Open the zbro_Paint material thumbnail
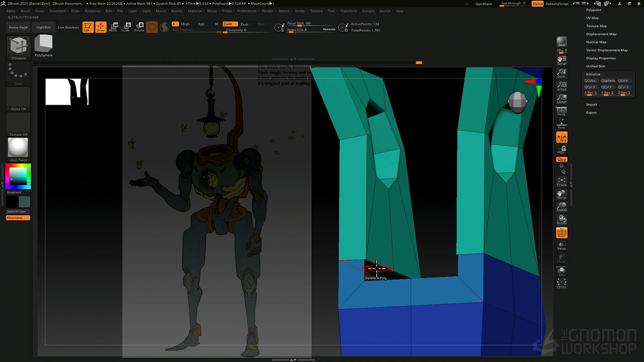This screenshot has width=644, height=362. (x=19, y=148)
